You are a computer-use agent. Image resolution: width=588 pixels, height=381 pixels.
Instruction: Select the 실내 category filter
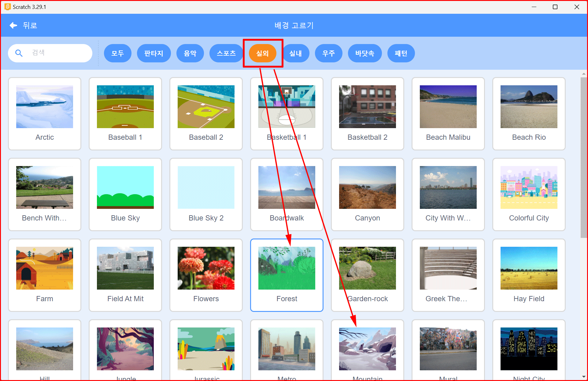(295, 53)
